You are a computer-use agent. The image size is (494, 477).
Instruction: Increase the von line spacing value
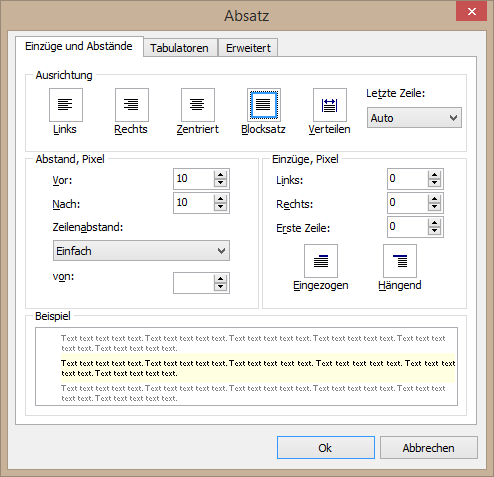pos(220,279)
